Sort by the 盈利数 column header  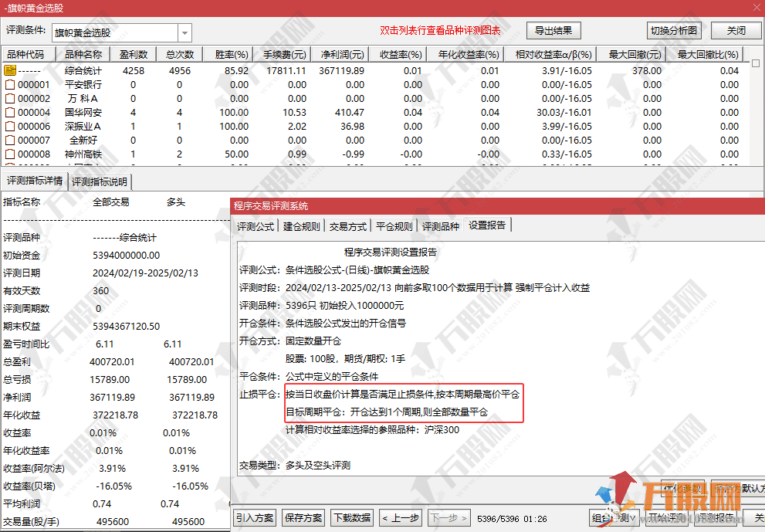pyautogui.click(x=134, y=54)
